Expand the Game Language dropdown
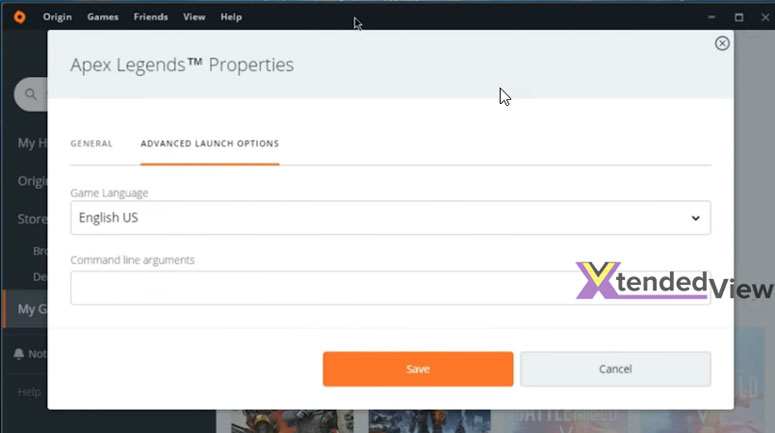Screen dimensions: 775x433 [x=390, y=218]
